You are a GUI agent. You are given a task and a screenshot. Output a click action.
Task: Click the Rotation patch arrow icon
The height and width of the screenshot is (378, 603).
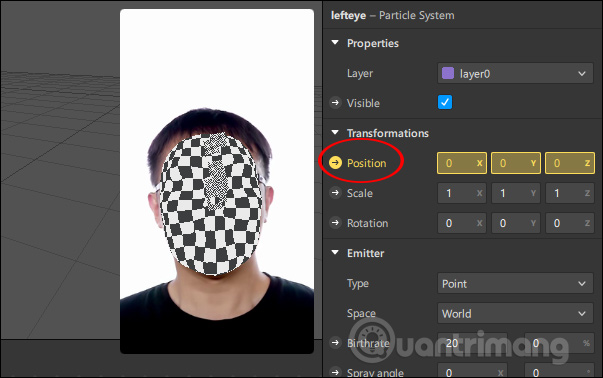pos(335,223)
